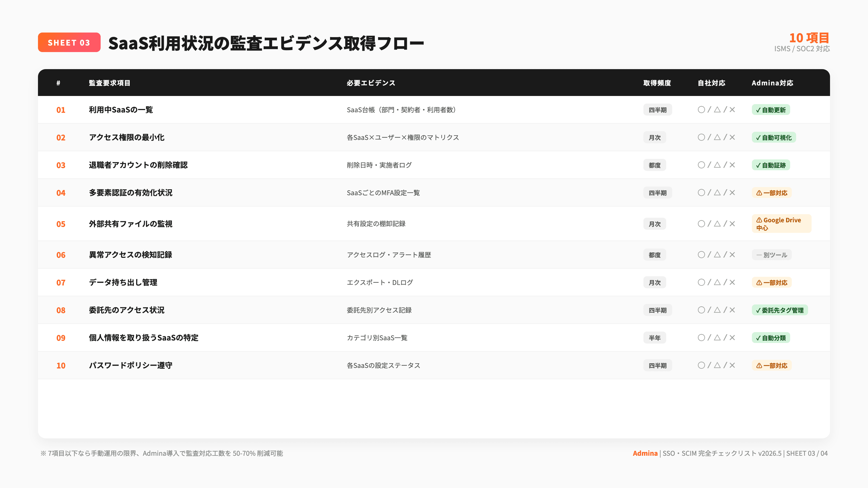The height and width of the screenshot is (488, 868).
Task: Select row 個人情報を取り扱うSaaSの特定
Action: [x=434, y=338]
